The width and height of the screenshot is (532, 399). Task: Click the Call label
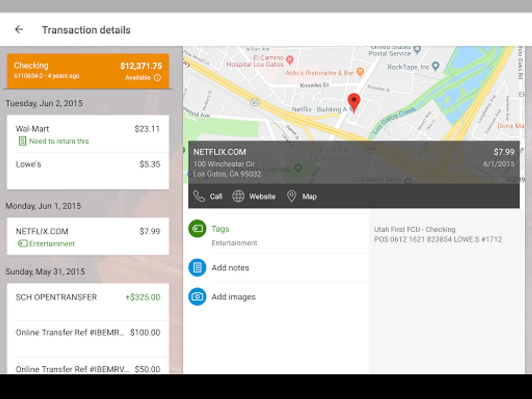click(216, 196)
